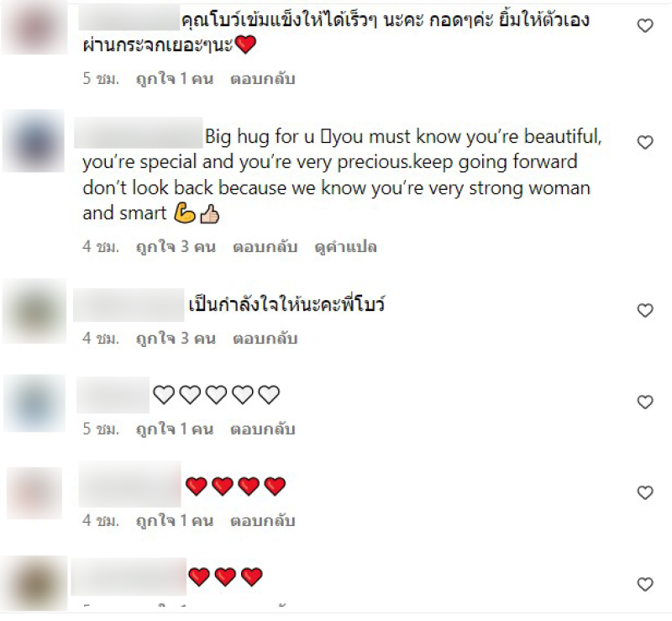Open avatar of the white hearts commenter

pyautogui.click(x=34, y=403)
